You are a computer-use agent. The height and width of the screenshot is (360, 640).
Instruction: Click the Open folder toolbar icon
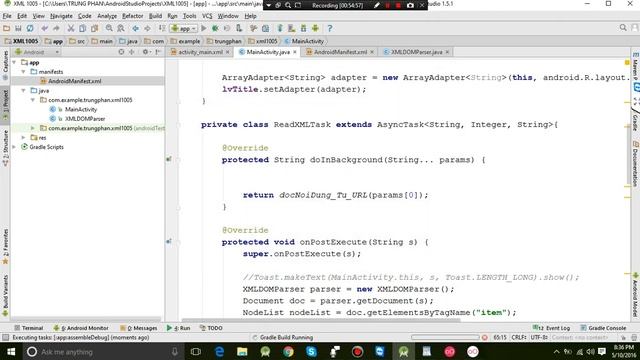click(x=6, y=28)
